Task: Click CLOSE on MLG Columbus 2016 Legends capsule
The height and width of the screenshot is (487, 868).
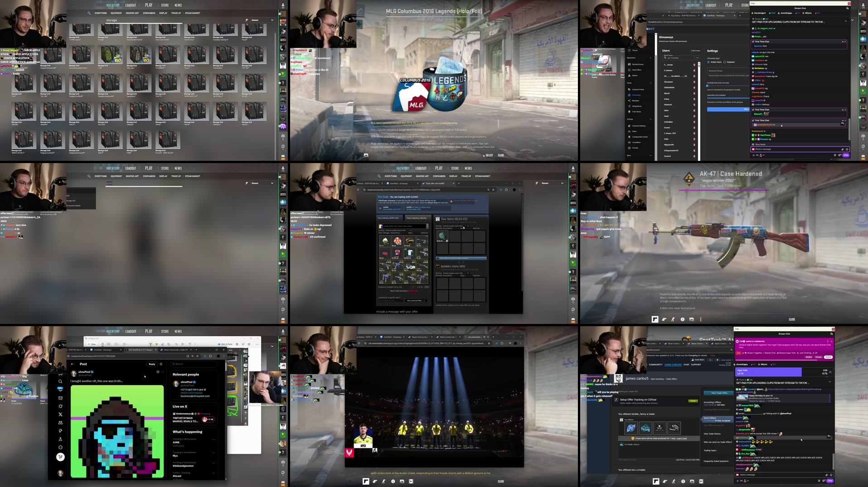Action: tap(501, 155)
